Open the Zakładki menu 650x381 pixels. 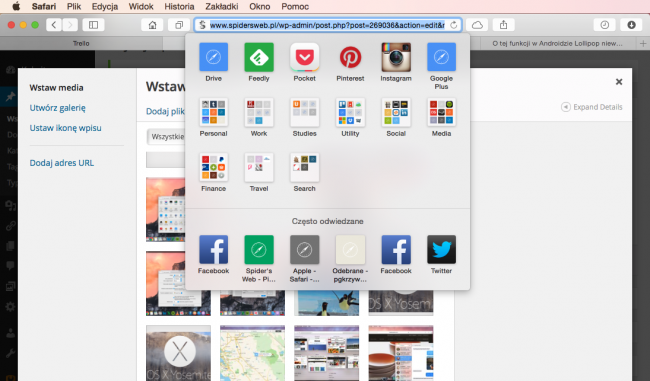tap(222, 7)
